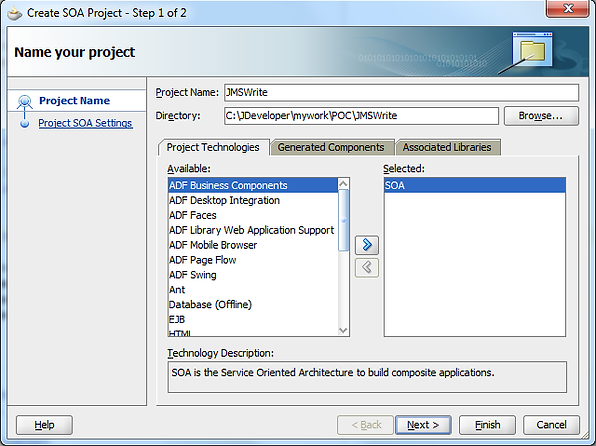Focus the Project Name input field

[401, 92]
